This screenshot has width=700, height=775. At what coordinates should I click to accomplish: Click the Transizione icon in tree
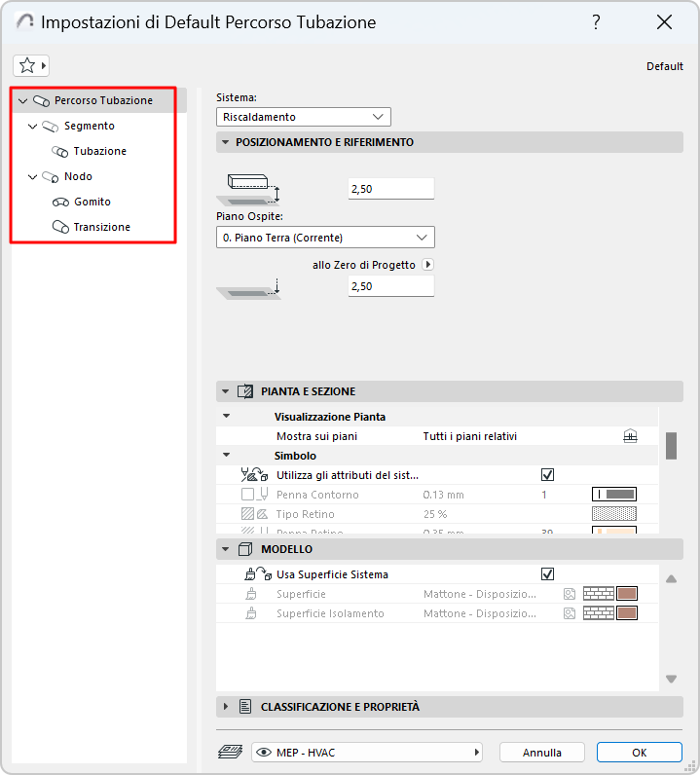coord(60,228)
